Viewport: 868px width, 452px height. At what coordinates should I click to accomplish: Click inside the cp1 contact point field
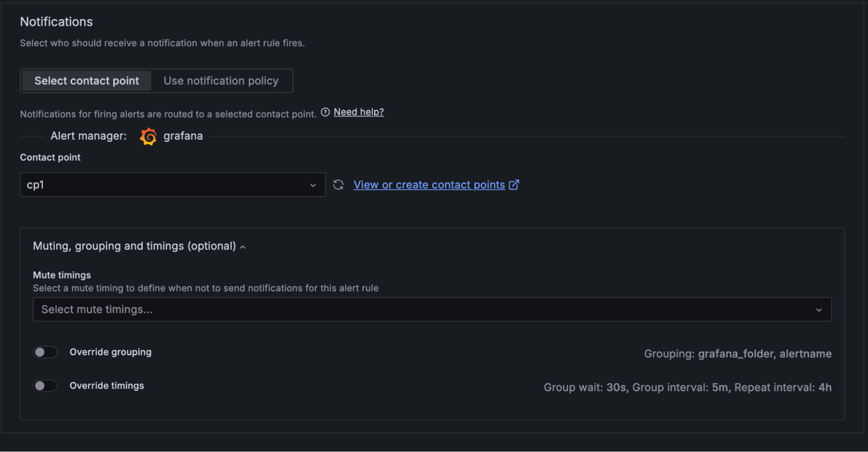pos(130,184)
